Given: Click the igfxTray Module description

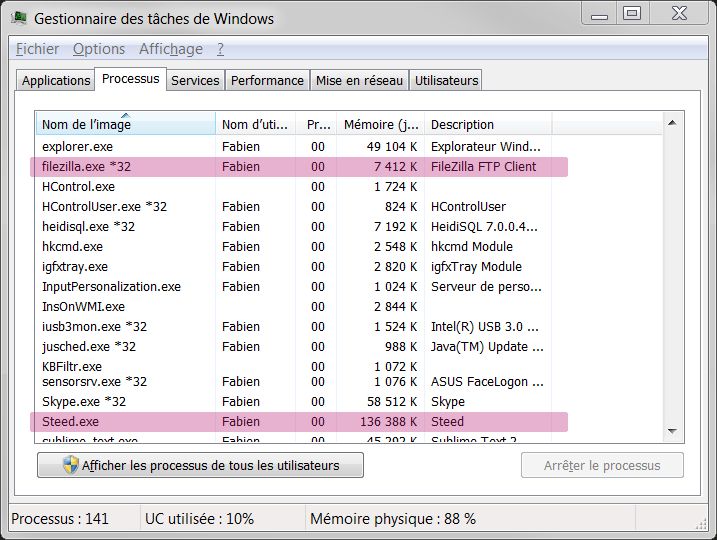Looking at the screenshot, I should pyautogui.click(x=476, y=267).
